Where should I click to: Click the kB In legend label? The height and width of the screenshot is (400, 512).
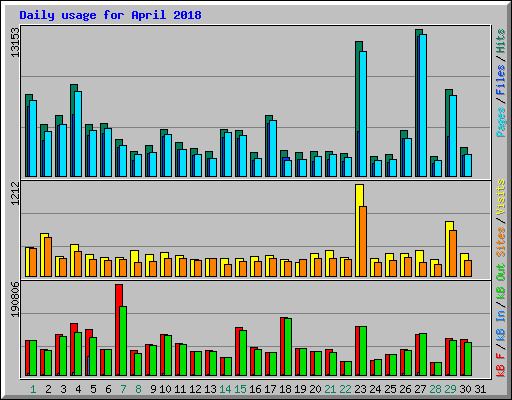(x=501, y=325)
